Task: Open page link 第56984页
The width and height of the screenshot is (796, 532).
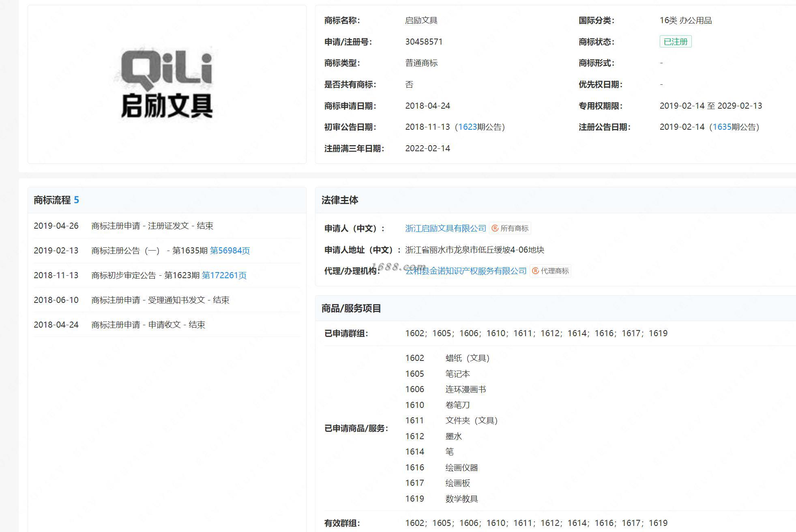Action: pyautogui.click(x=230, y=251)
